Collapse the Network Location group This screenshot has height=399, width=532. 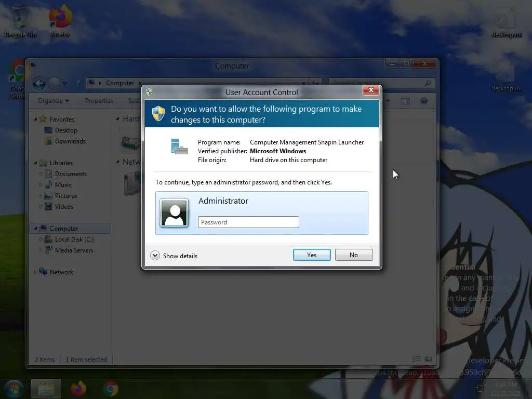[117, 162]
